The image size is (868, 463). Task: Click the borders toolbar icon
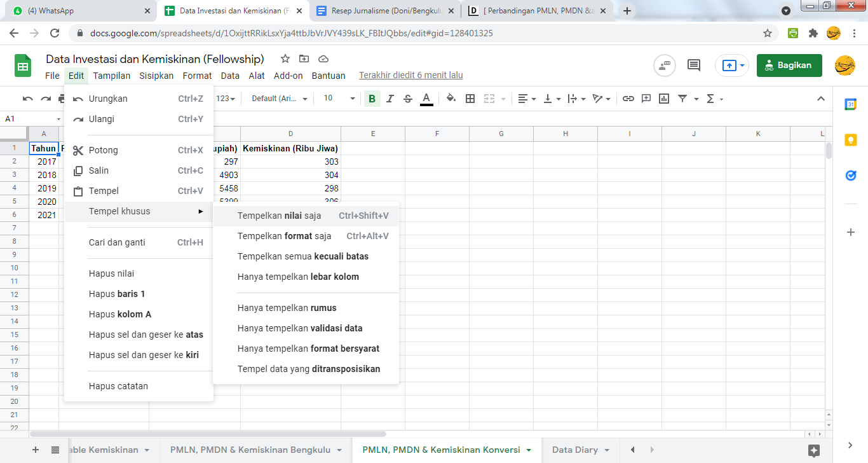(470, 99)
